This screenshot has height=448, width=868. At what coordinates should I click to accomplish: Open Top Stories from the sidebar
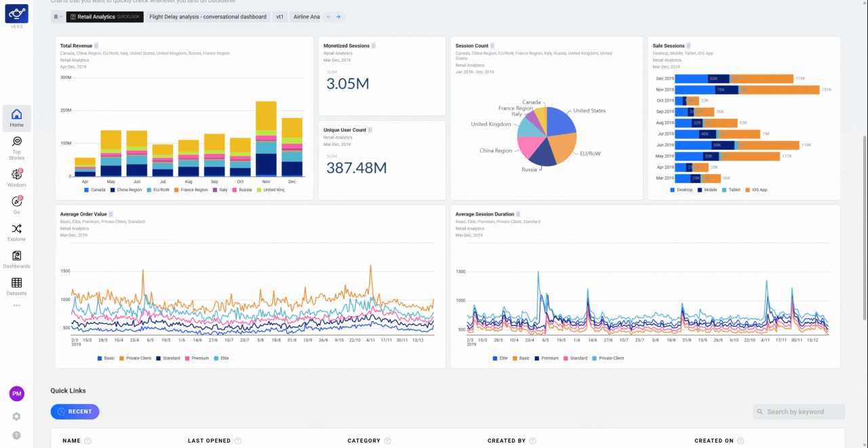point(16,148)
